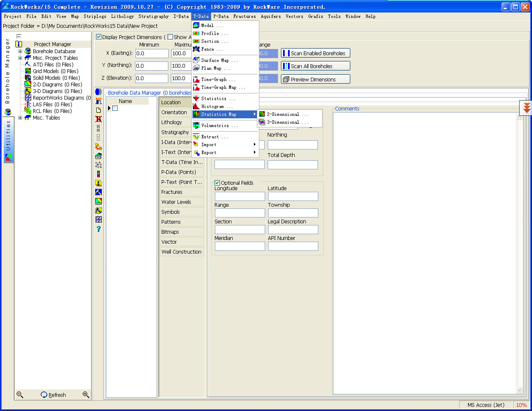
Task: Choose Histogram from T-Data menu
Action: [x=225, y=106]
